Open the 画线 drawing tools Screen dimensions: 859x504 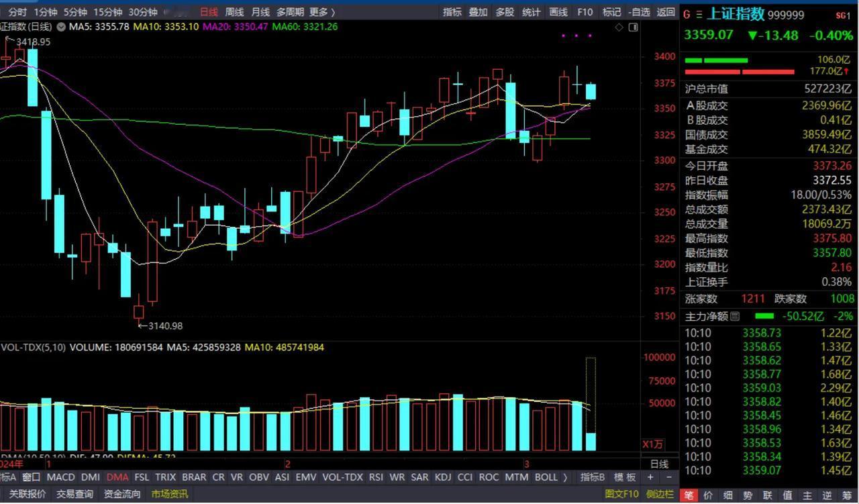click(x=558, y=12)
